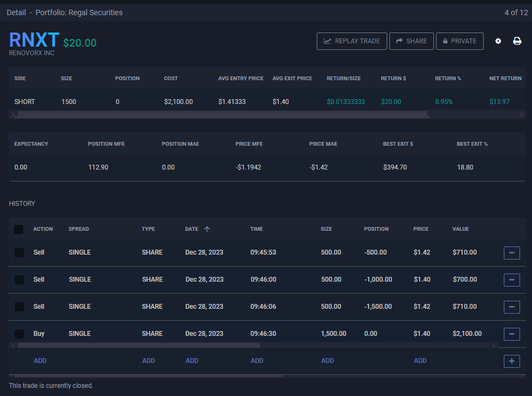Check the box for the Buy trade

(19, 334)
